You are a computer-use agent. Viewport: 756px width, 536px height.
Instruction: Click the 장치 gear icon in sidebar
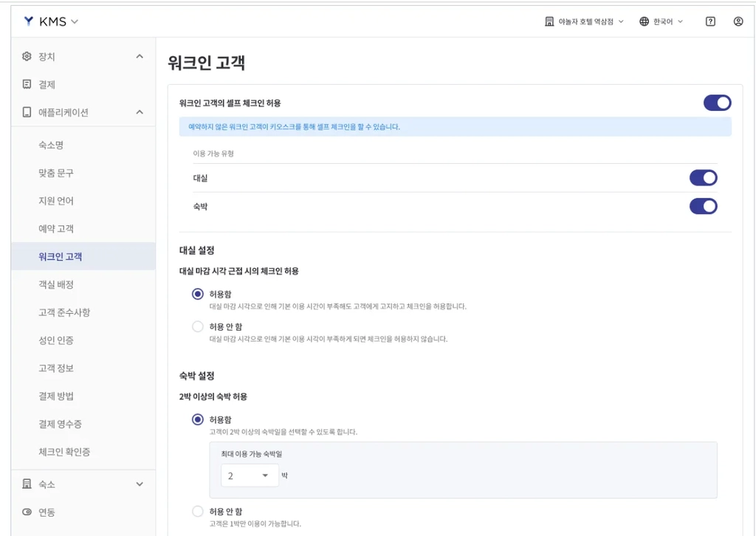27,56
